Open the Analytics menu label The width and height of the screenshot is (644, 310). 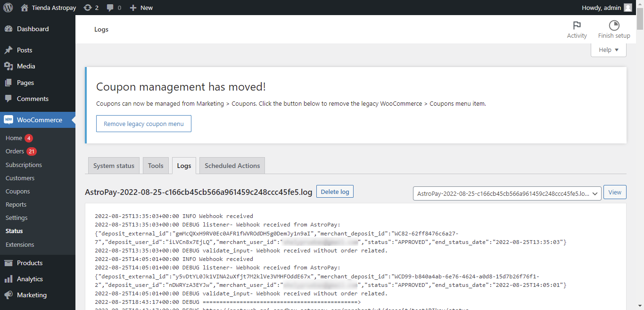(30, 279)
